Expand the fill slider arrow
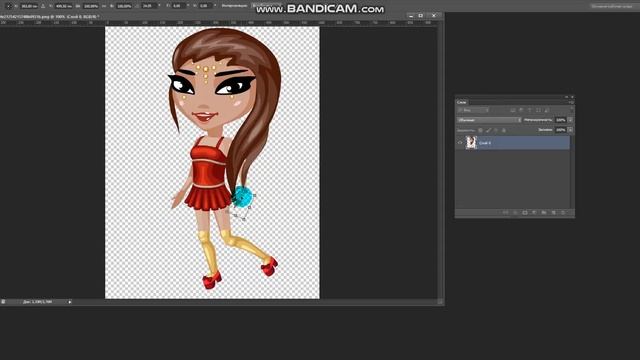 point(570,130)
